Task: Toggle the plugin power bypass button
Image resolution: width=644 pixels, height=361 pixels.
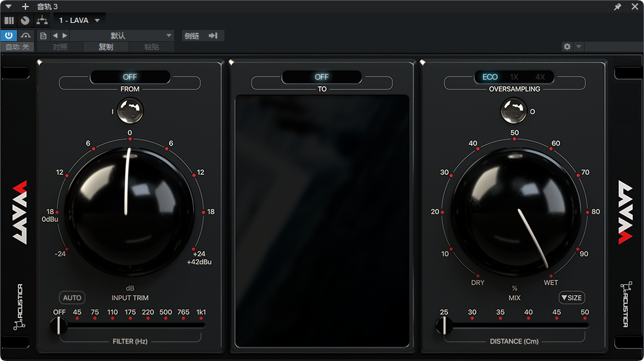Action: click(8, 35)
